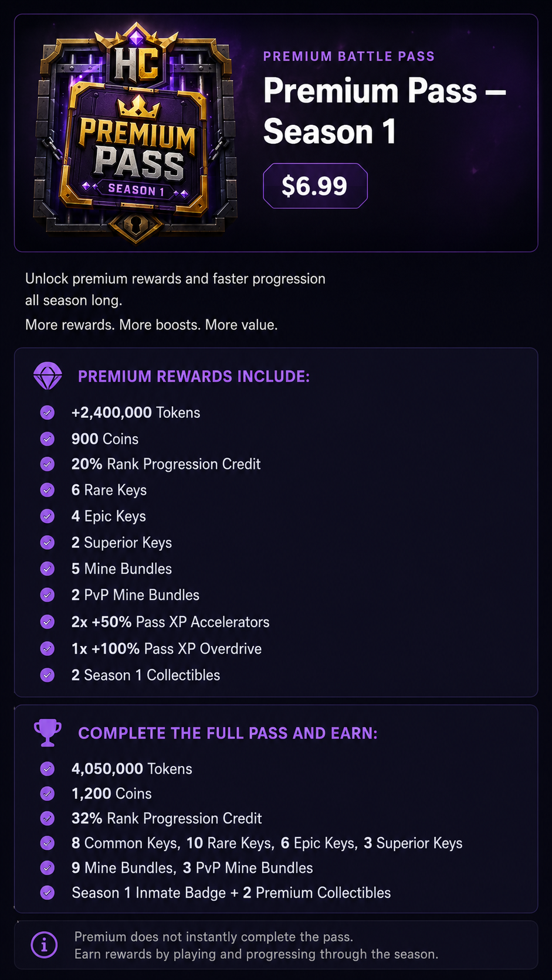Click the 9 Mine Bundles, 3 PvP Mine Bundles line
Screen dimensions: 552x980
point(192,868)
